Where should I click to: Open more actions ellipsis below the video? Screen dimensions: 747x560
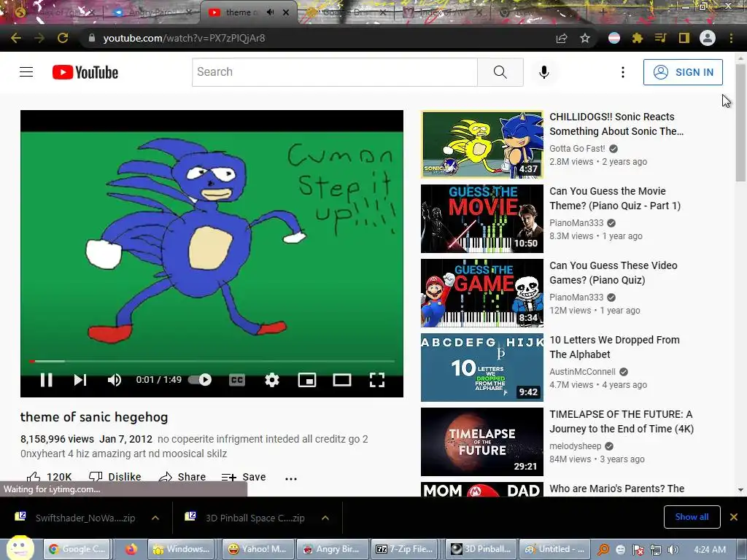290,478
